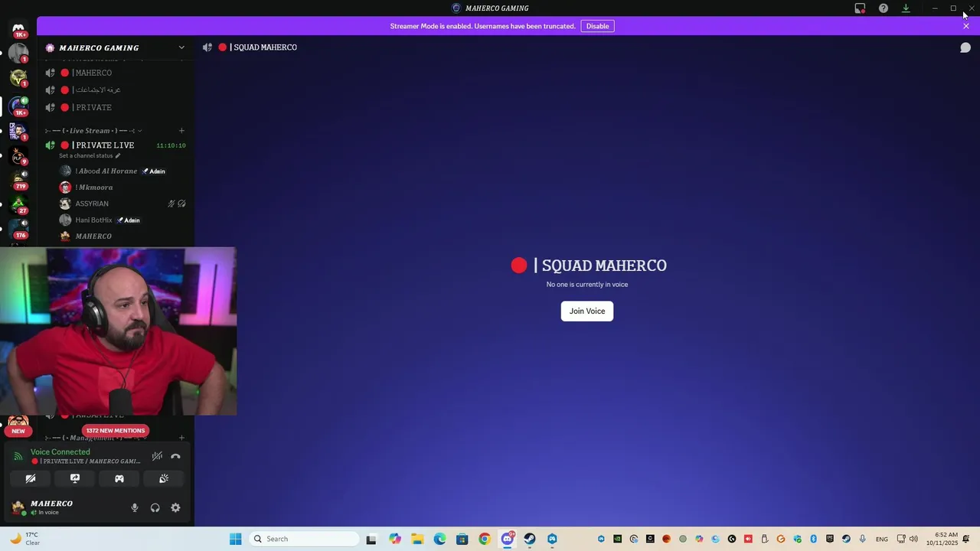The height and width of the screenshot is (551, 980).
Task: Deafen with the headphones icon
Action: pos(155,507)
